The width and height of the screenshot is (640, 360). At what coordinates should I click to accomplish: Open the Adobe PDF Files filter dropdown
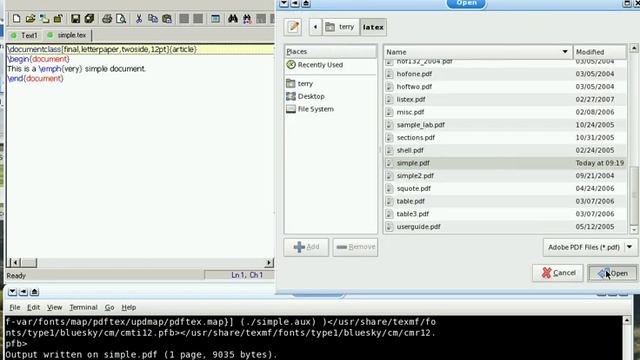[x=590, y=247]
